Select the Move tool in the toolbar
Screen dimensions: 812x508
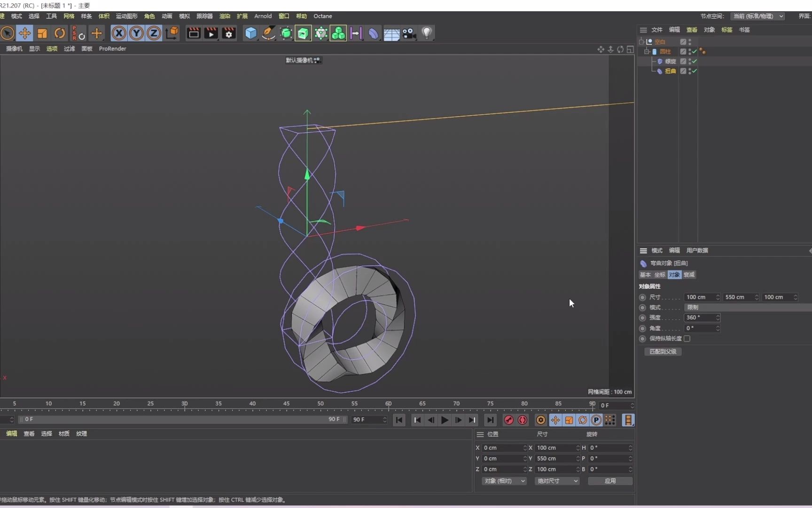[25, 33]
